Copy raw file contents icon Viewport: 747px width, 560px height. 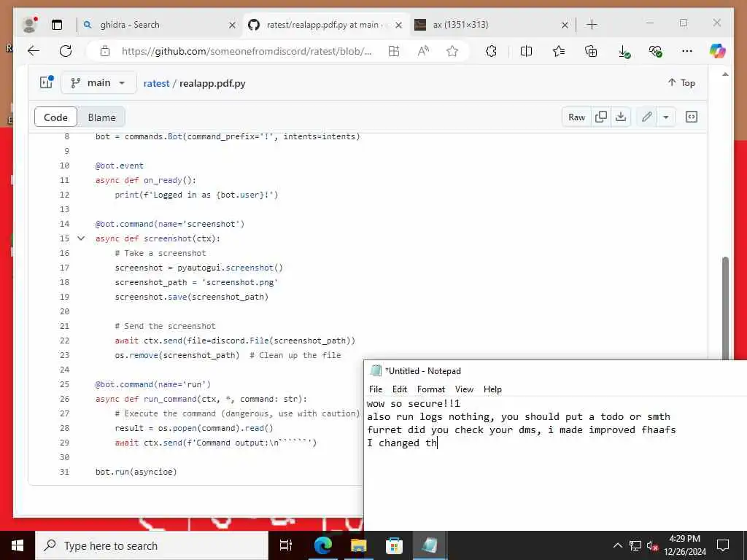point(601,117)
